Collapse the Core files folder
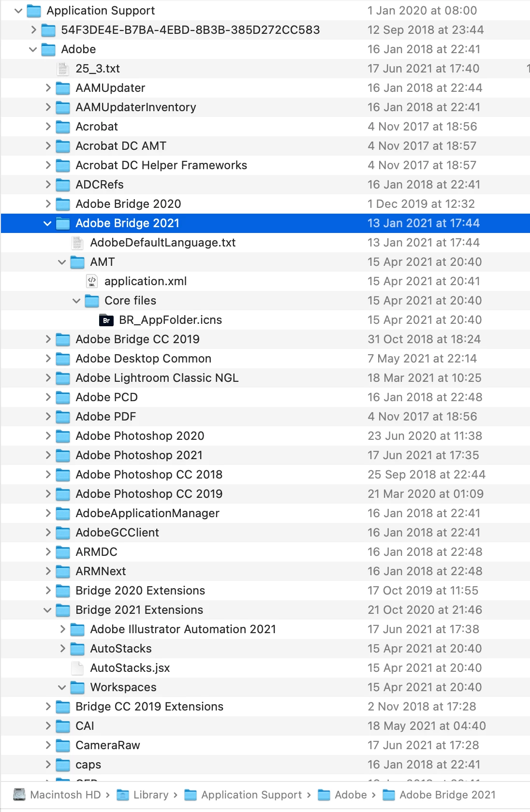Viewport: 530px width, 812px height. [76, 301]
